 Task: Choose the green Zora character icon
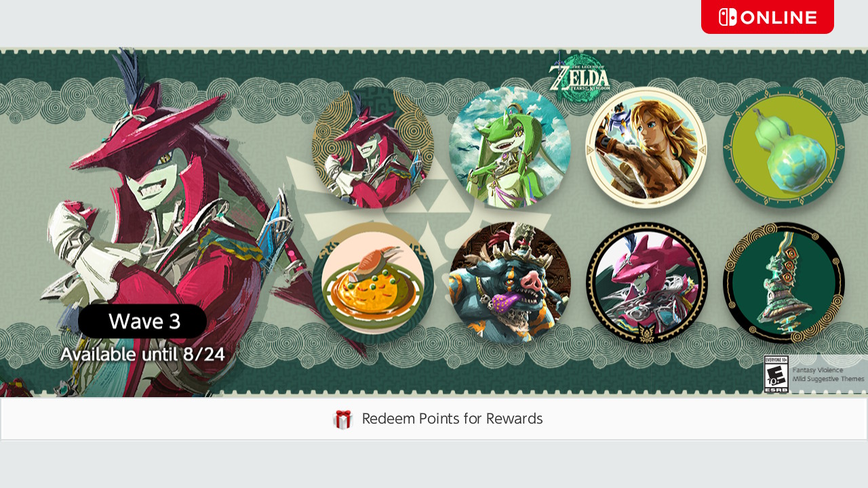(x=509, y=147)
